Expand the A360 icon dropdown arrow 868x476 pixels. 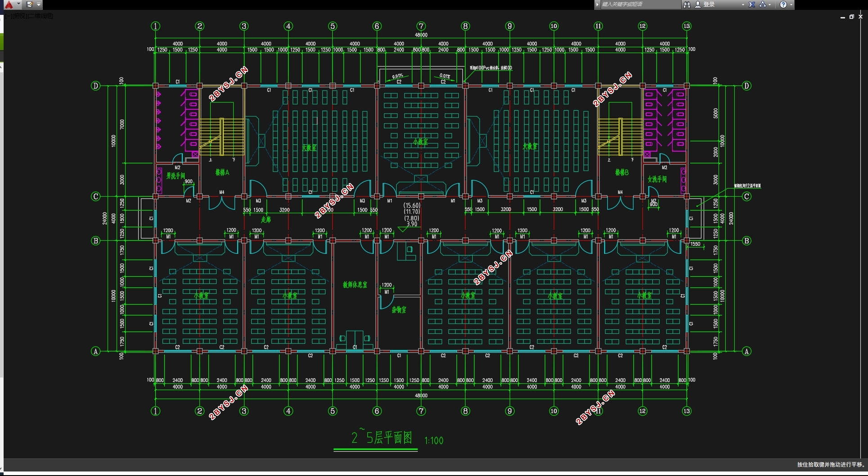(x=770, y=4)
